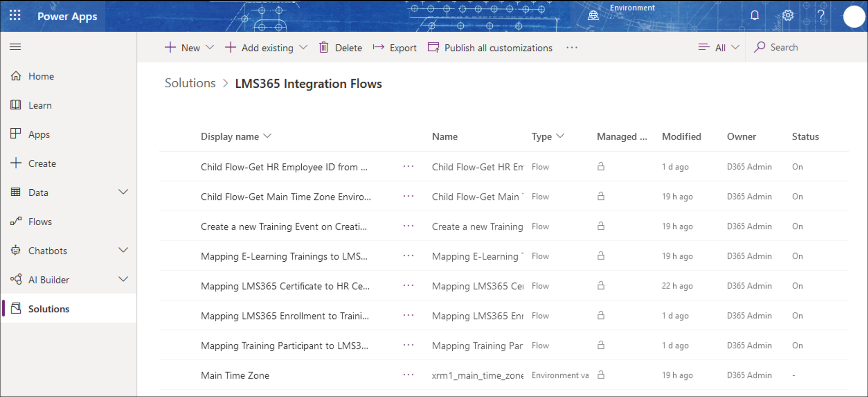Click lock icon in Mapping LMS365 Certificate row
This screenshot has width=868, height=397.
point(601,285)
